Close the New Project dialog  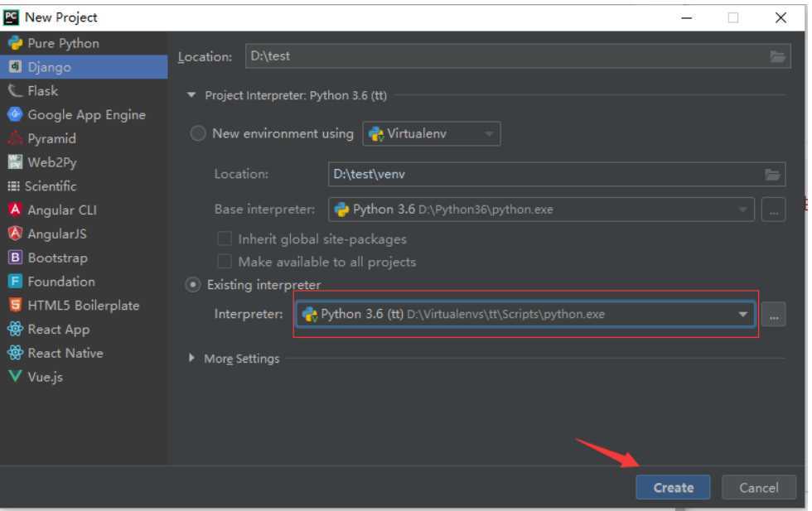tap(781, 17)
